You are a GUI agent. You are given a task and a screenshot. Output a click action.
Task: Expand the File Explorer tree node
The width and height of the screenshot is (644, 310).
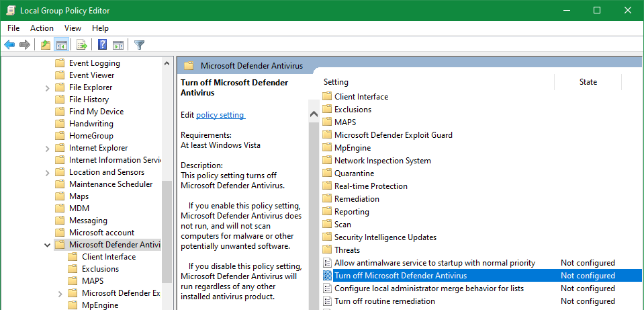tap(47, 87)
